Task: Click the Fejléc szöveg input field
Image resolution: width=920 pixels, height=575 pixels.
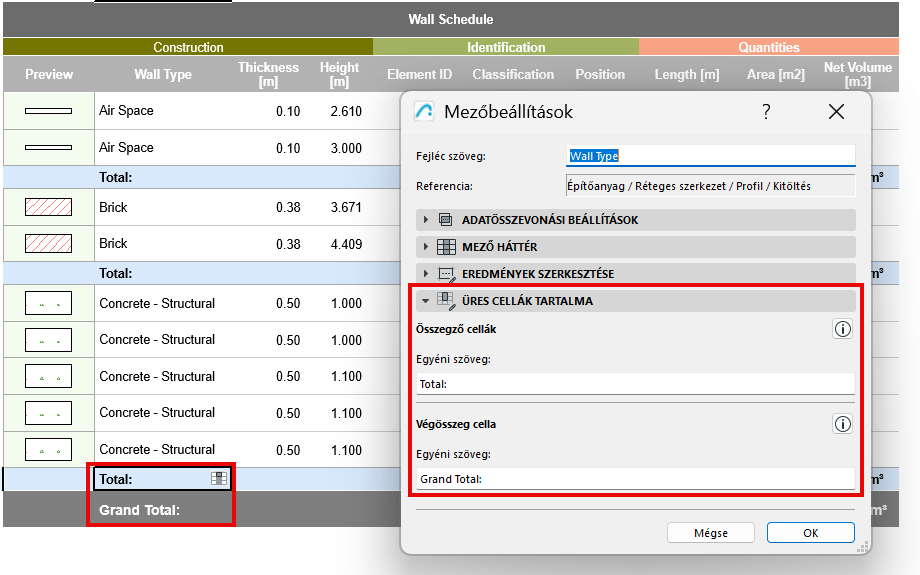Action: [711, 156]
